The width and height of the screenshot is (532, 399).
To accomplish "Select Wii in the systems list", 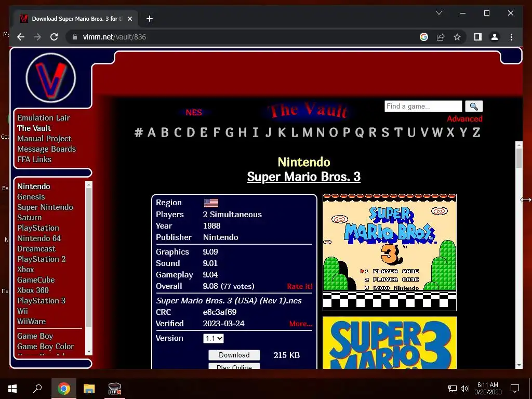I will 22,311.
